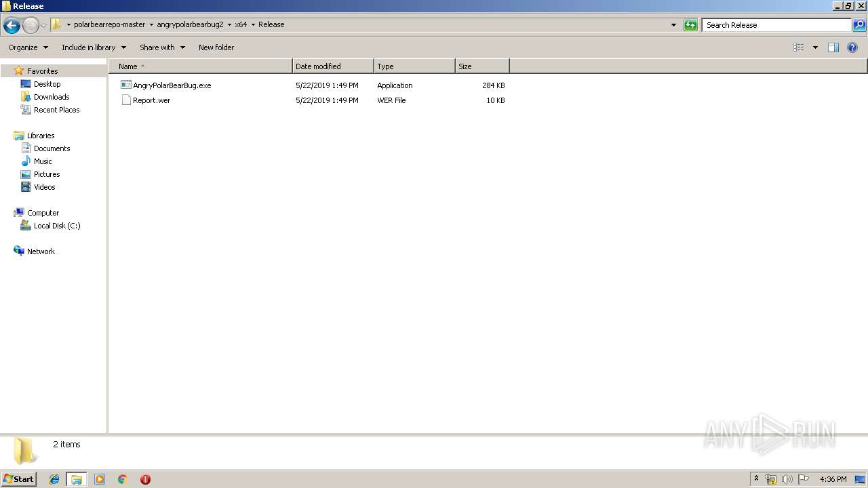Viewport: 868px width, 488px height.
Task: Click folder icon in address bar
Action: pos(56,24)
